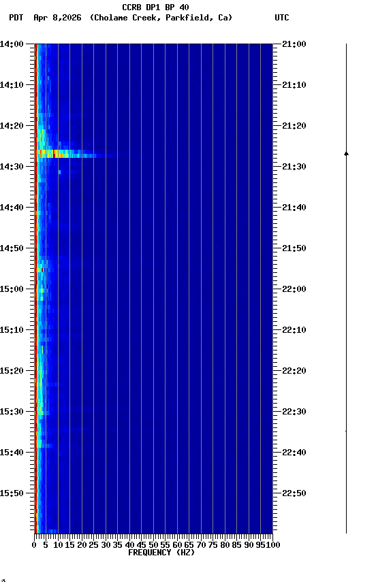Click the '15:50' PDT time label

click(12, 493)
